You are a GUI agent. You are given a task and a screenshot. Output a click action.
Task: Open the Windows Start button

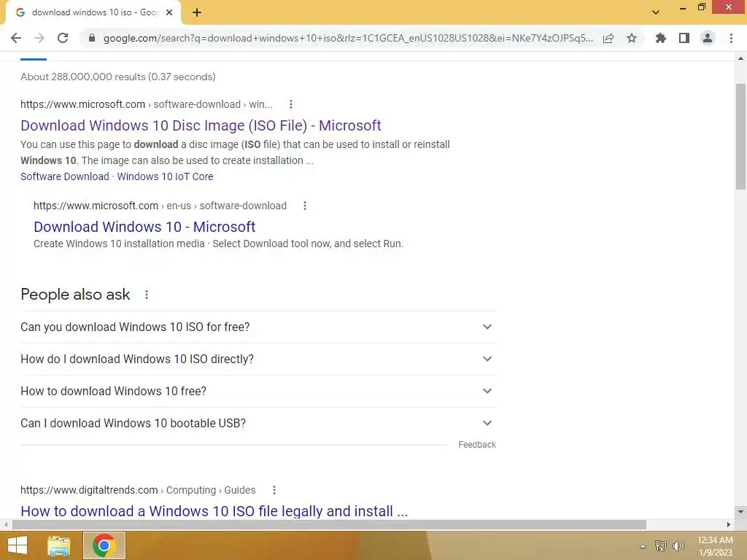click(x=18, y=545)
